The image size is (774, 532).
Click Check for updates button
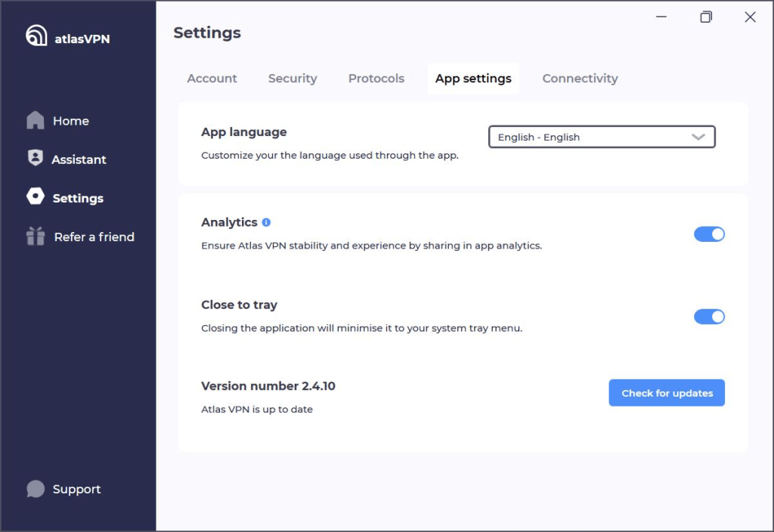[667, 393]
